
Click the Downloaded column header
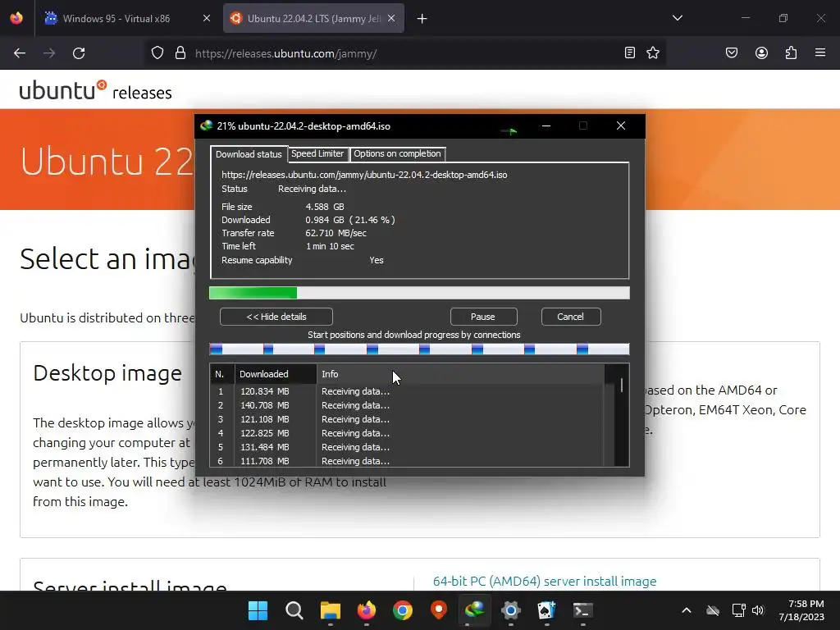(276, 374)
